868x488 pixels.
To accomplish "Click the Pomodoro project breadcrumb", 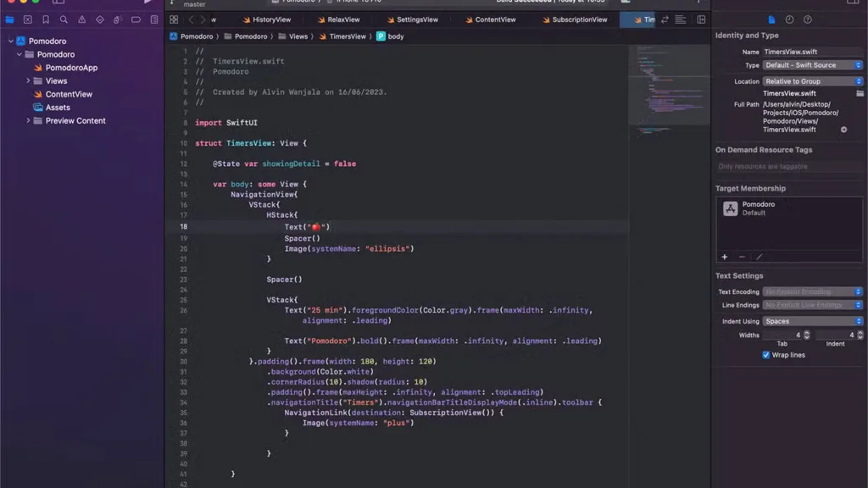I will (191, 36).
